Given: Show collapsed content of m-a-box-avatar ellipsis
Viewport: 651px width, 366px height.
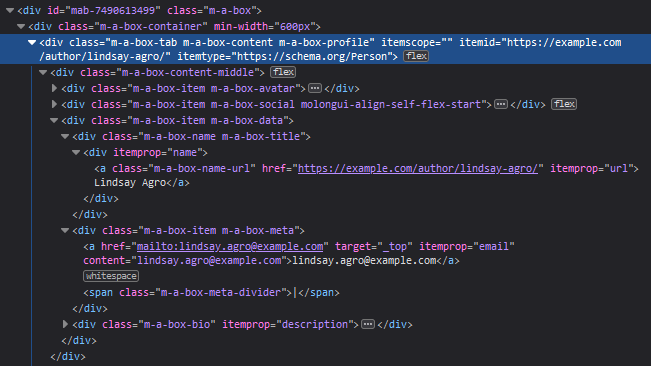Looking at the screenshot, I should (x=315, y=88).
